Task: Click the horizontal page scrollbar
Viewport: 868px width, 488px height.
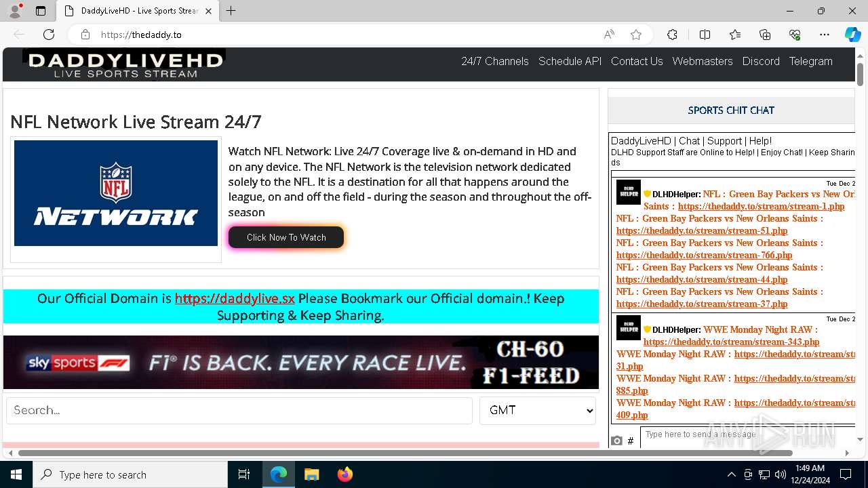Action: (x=406, y=453)
